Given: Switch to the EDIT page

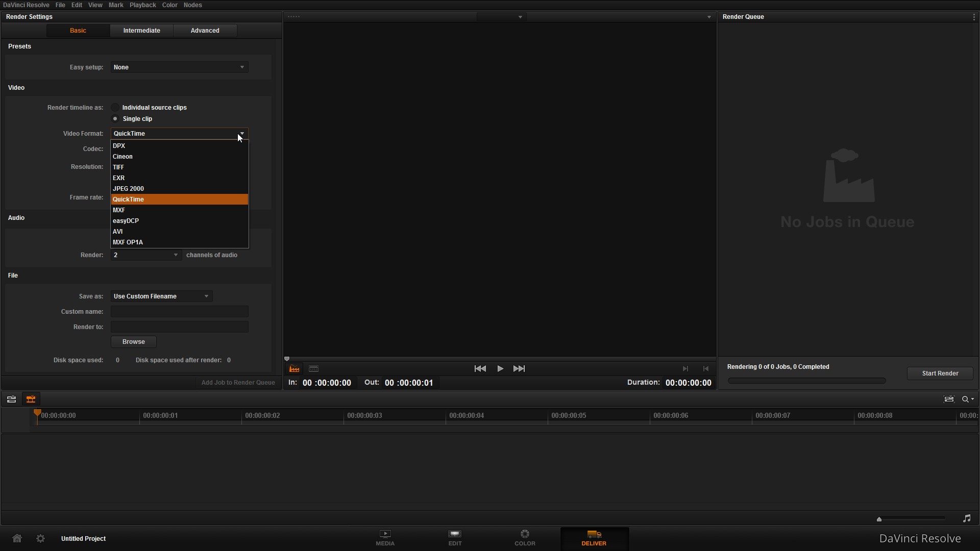Looking at the screenshot, I should [455, 538].
